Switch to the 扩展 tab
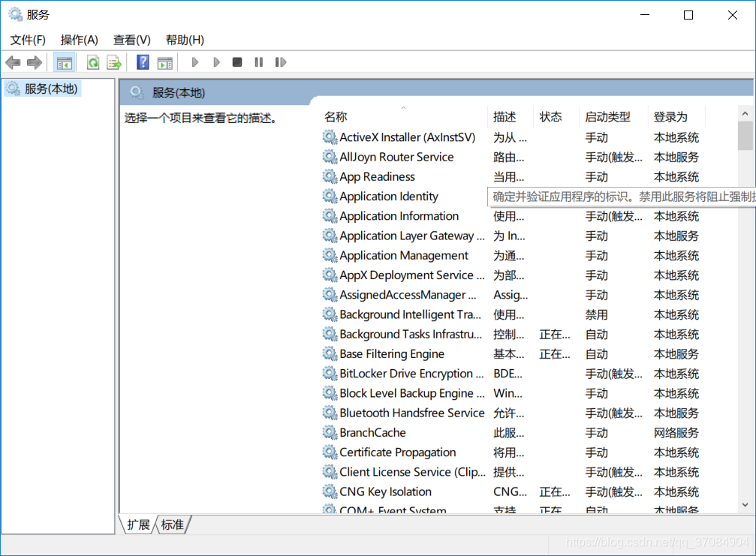Screen dimensions: 756x556 point(138,524)
